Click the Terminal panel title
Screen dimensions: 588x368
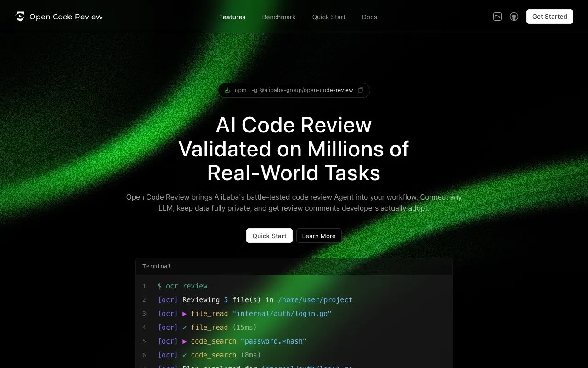(x=157, y=266)
